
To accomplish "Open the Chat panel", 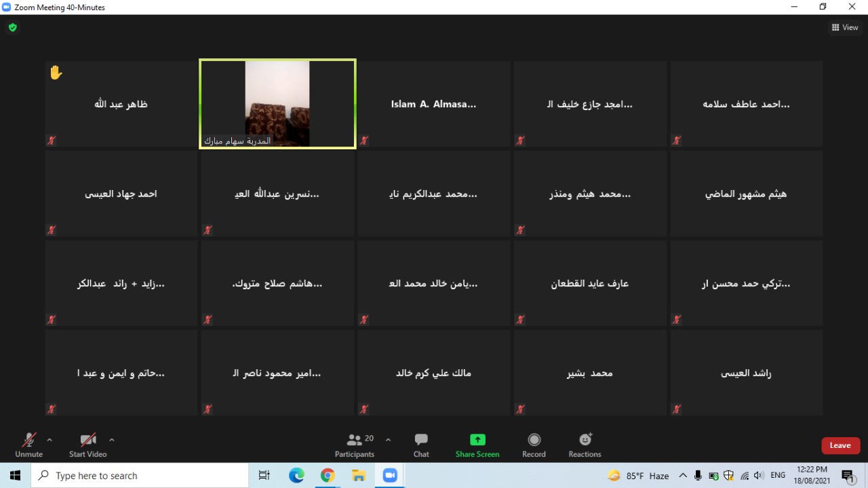I will (420, 445).
